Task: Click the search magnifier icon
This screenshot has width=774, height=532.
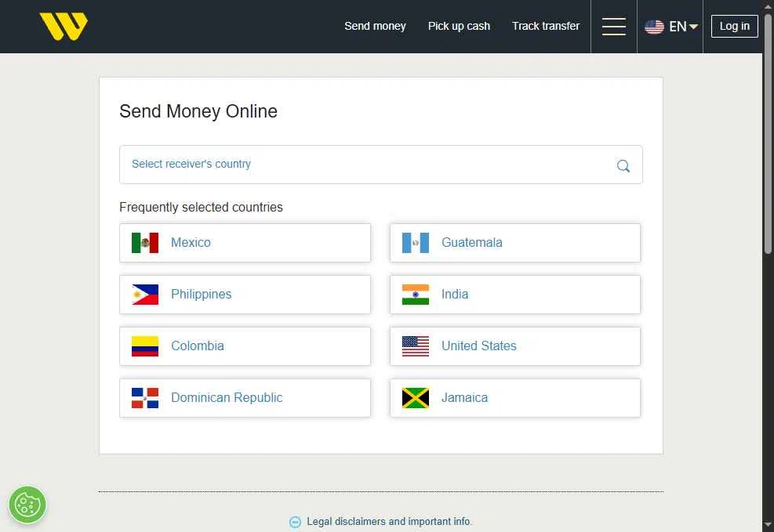Action: (x=623, y=165)
